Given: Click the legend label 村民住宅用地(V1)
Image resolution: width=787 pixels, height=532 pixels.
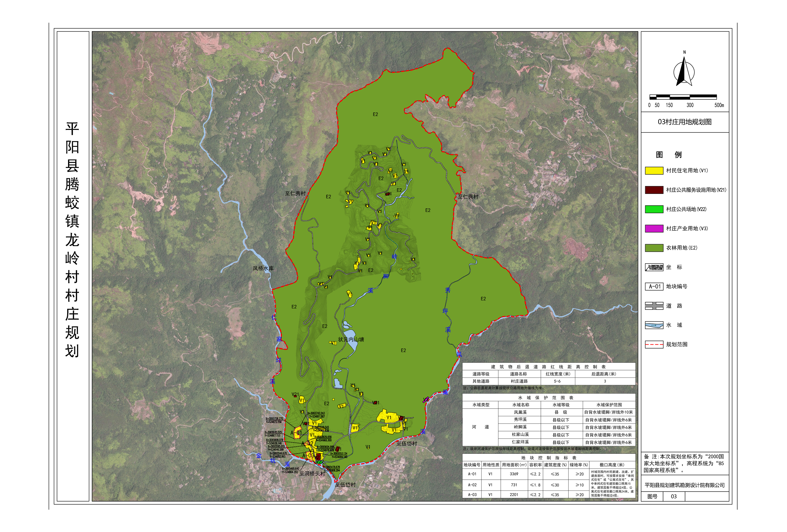Looking at the screenshot, I should tap(687, 170).
